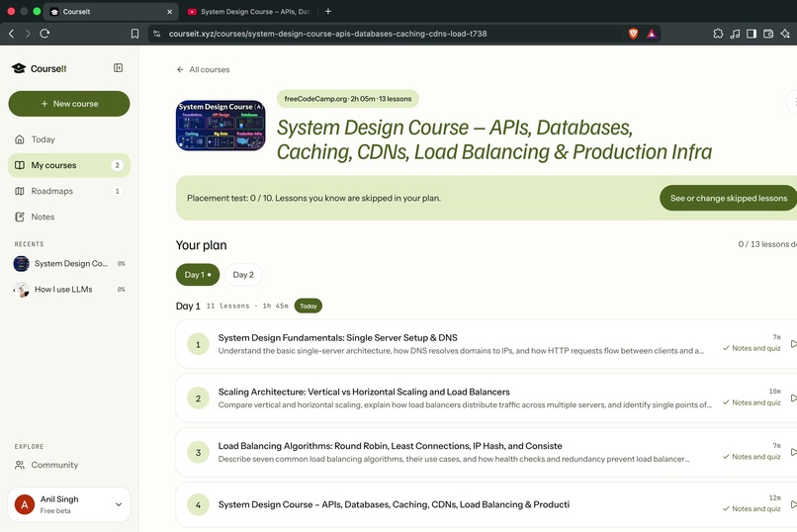Click Notes and quiz for lesson 4
Screen dimensions: 797x532
752,508
